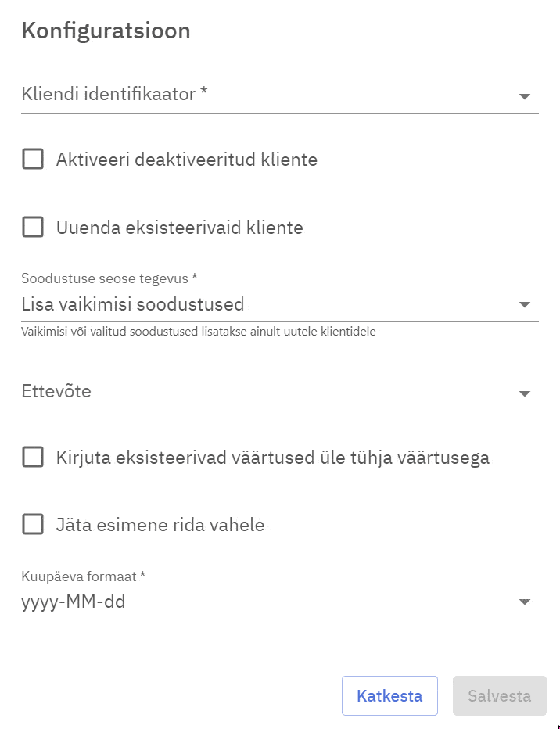Click the Soodustuse seose tegevus dropdown arrow
The width and height of the screenshot is (560, 729).
point(524,304)
